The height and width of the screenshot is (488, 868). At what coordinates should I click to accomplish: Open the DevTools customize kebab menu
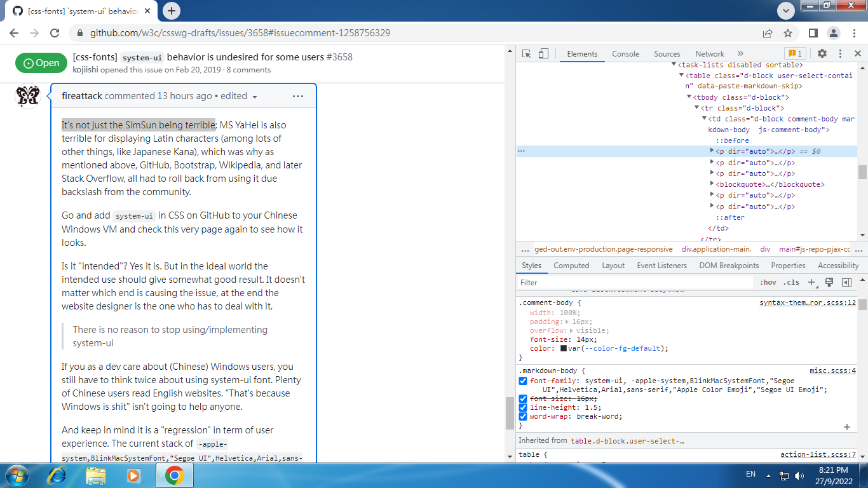[x=840, y=54]
